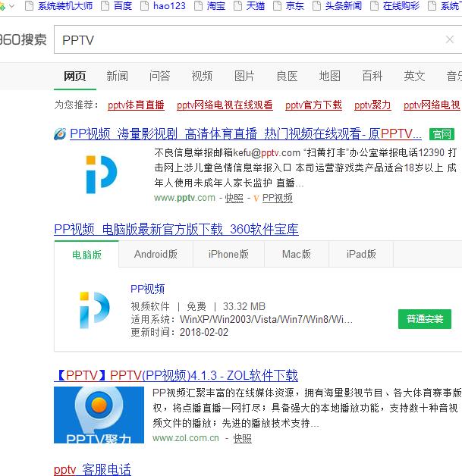Switch to the 问答 tab

click(x=159, y=76)
